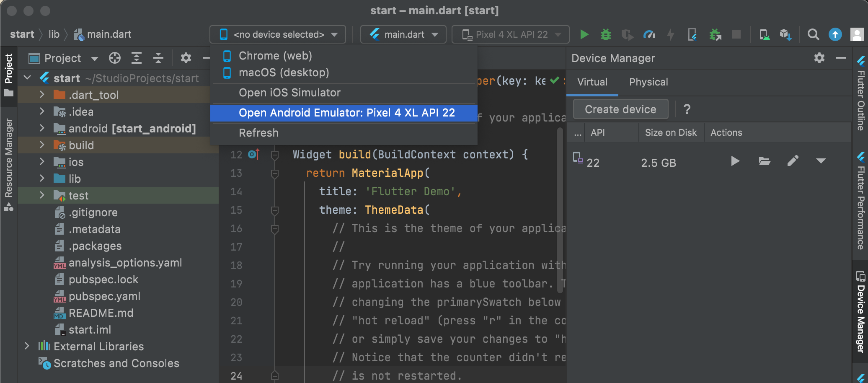Screen dimensions: 868x383
Task: Click the override gutter icon on line 12
Action: 254,154
